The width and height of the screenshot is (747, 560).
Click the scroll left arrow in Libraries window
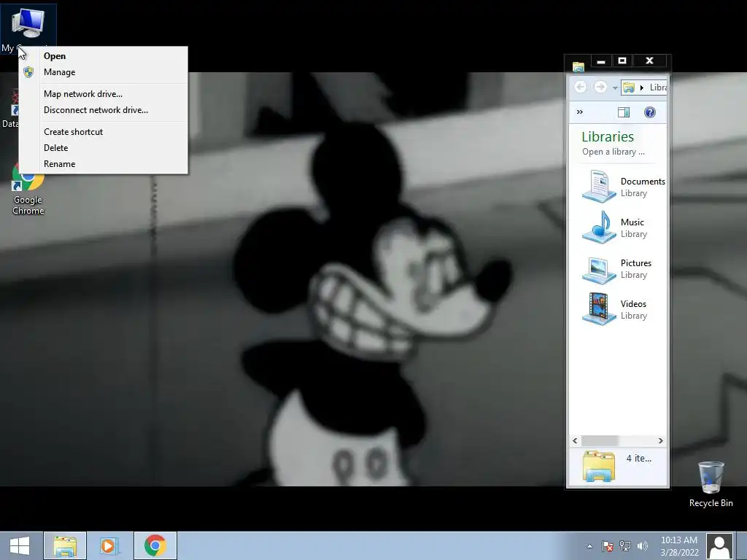[575, 441]
